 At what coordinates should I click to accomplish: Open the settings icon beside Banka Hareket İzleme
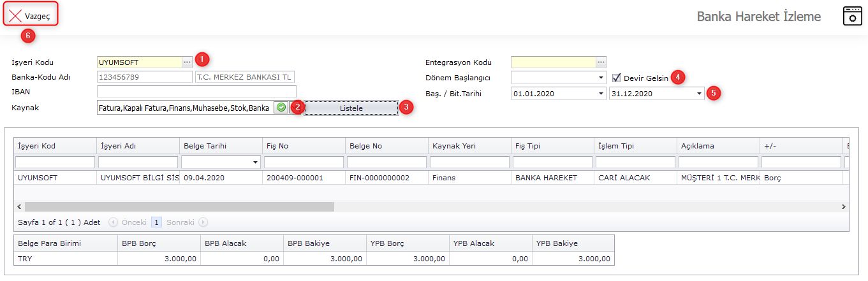pos(852,17)
